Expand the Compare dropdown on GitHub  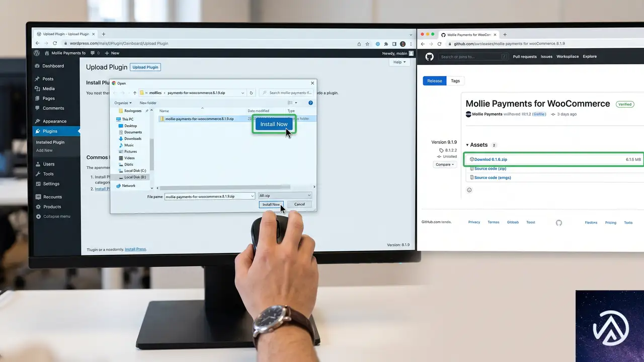(444, 164)
